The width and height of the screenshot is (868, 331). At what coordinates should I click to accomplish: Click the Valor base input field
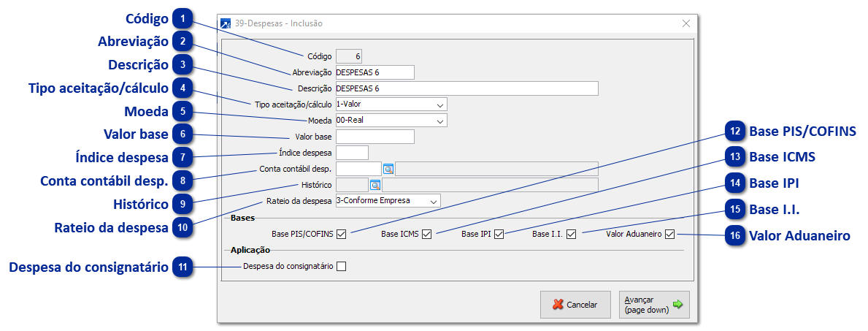[x=375, y=137]
